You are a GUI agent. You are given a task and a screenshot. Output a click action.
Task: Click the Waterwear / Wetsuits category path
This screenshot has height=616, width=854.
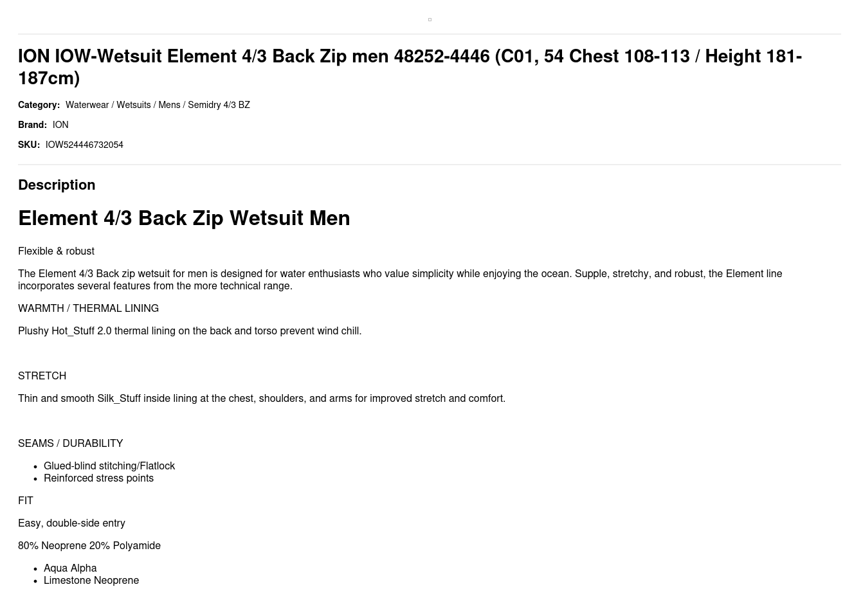click(158, 105)
